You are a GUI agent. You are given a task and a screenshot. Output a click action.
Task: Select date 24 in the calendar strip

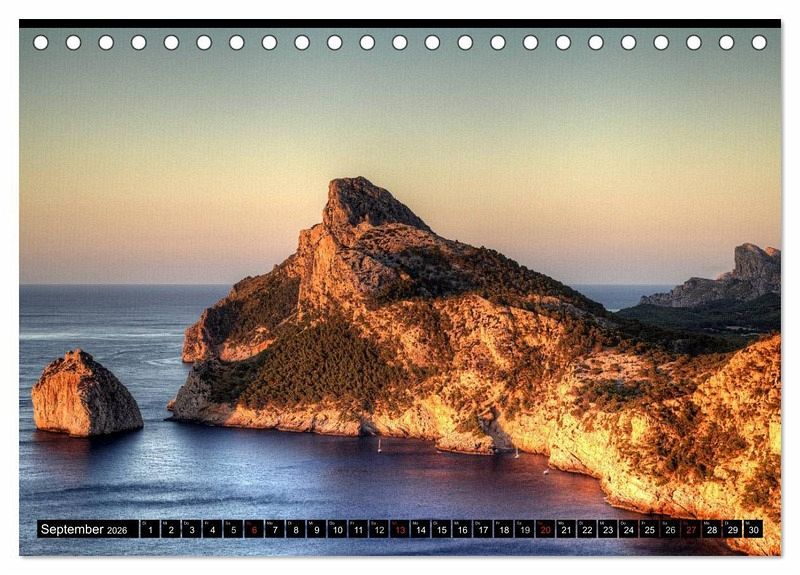point(629,529)
